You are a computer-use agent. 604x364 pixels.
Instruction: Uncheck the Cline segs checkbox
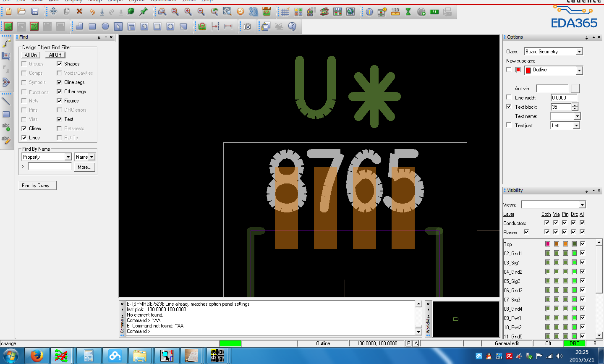[59, 82]
